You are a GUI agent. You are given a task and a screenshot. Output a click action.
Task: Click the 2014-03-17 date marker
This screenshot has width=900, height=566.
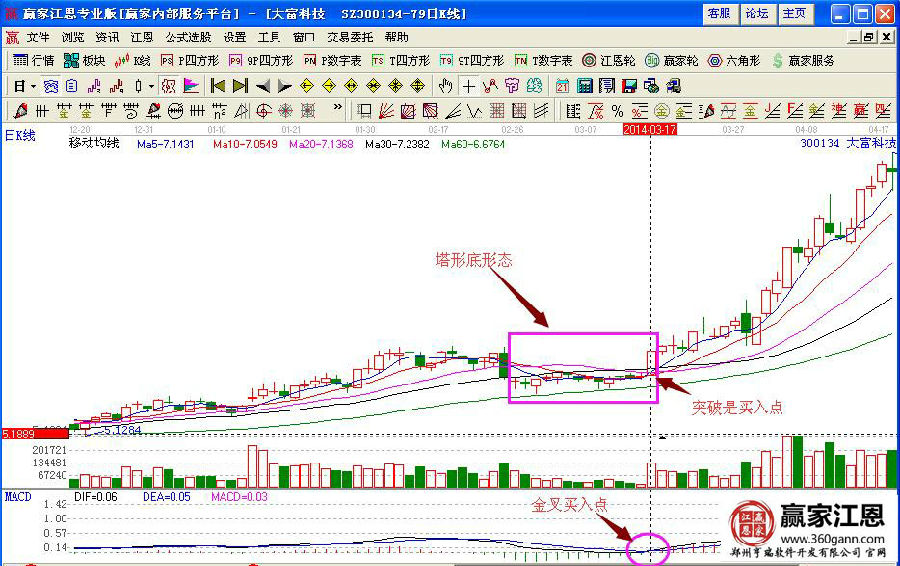coord(650,130)
